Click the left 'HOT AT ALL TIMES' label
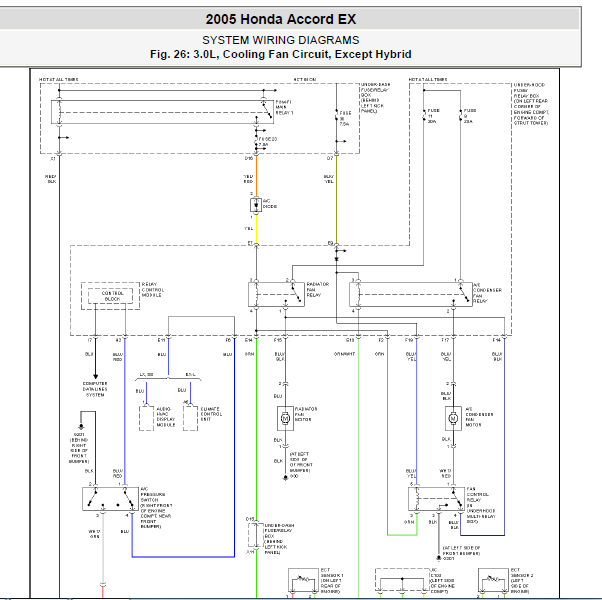 pos(59,79)
